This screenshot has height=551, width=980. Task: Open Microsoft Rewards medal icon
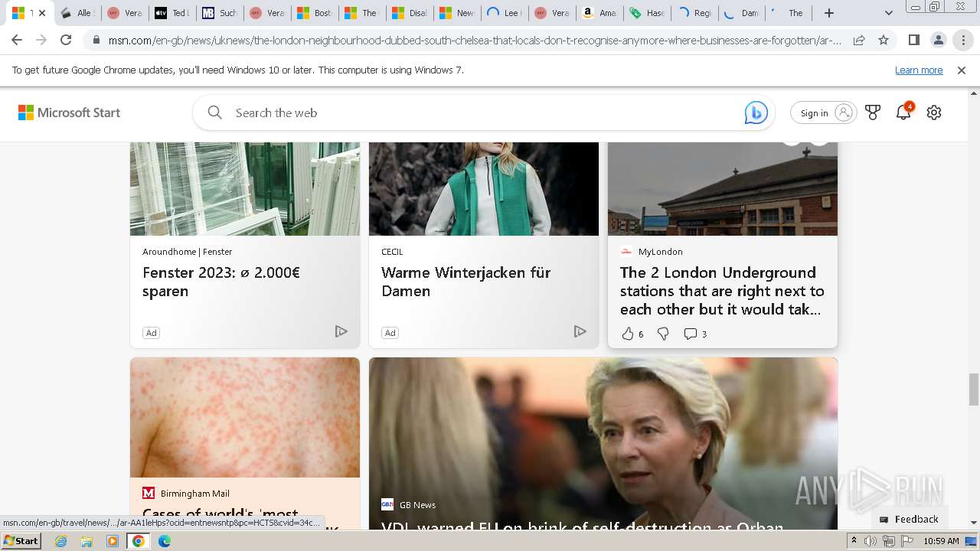[x=873, y=112]
